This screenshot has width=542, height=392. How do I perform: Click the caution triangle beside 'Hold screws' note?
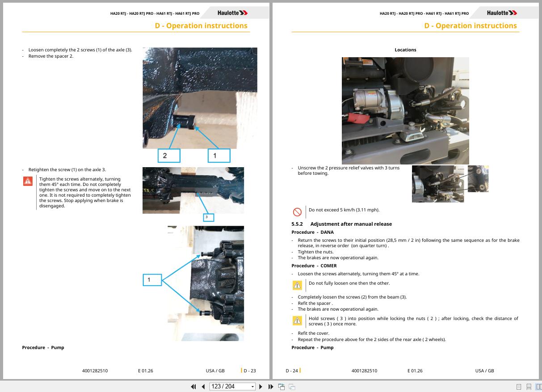coord(297,320)
